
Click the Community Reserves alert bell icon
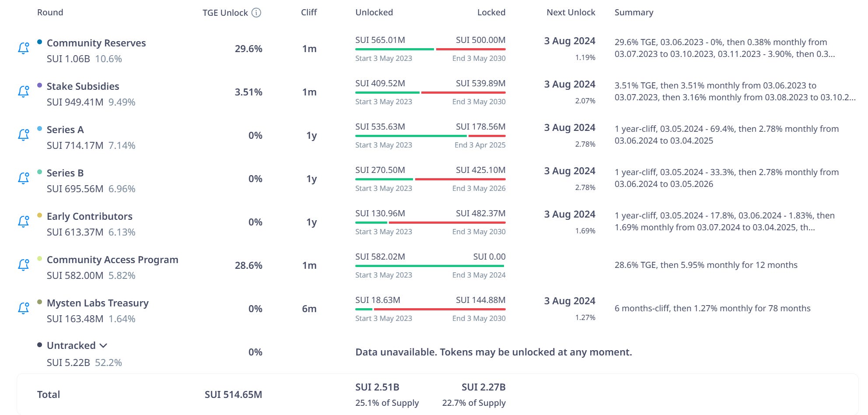[x=24, y=48]
